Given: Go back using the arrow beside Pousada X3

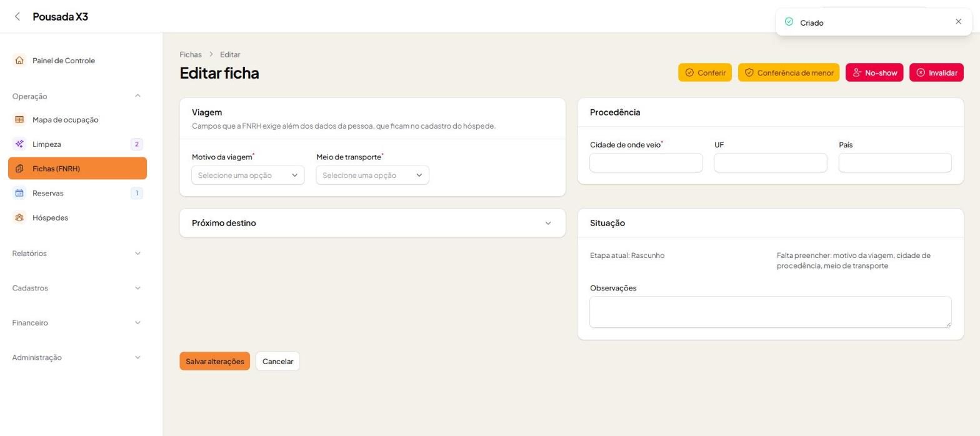Looking at the screenshot, I should (17, 17).
